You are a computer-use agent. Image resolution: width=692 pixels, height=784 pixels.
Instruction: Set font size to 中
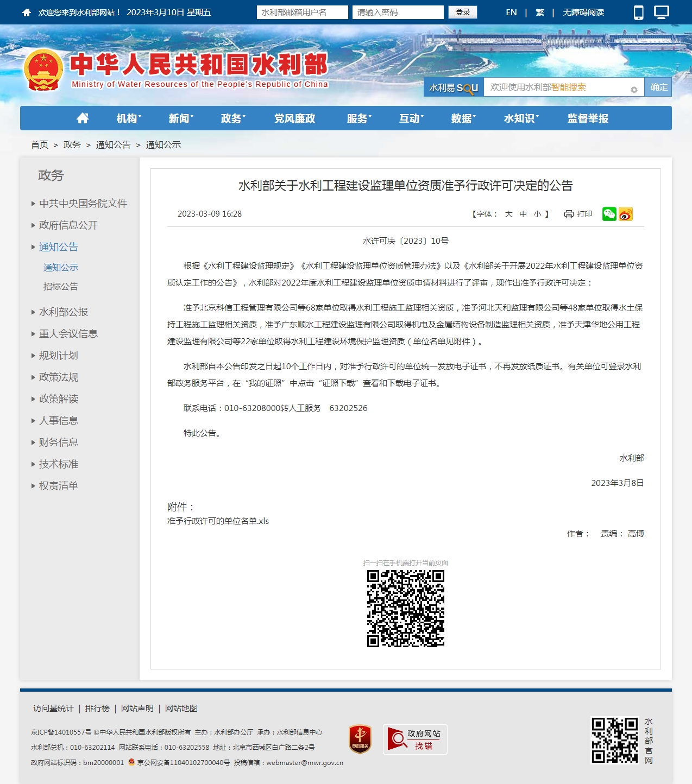523,214
